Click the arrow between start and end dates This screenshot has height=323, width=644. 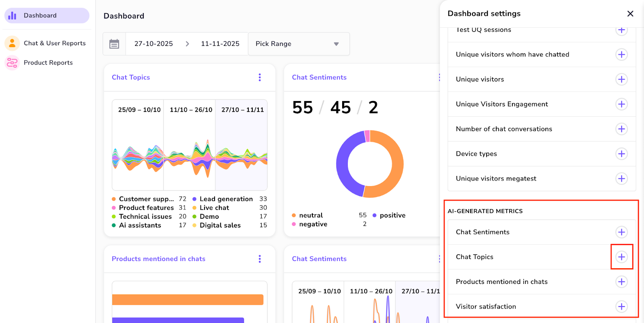point(187,44)
